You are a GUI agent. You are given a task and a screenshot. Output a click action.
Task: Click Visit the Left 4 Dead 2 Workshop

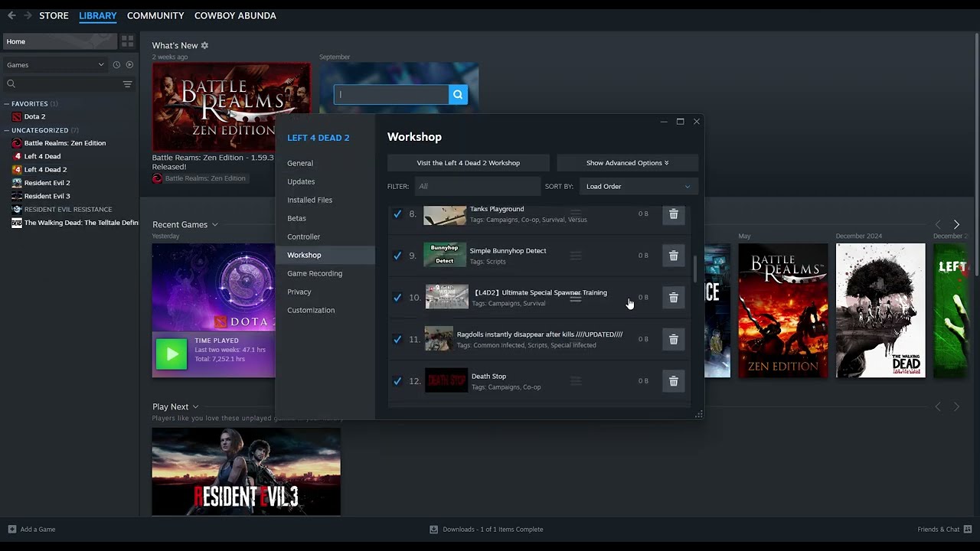(x=469, y=163)
